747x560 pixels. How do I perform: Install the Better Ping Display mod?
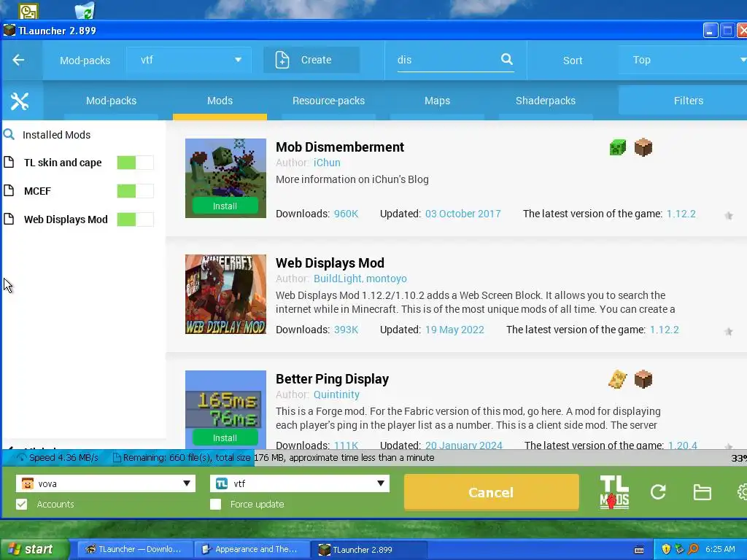(225, 438)
